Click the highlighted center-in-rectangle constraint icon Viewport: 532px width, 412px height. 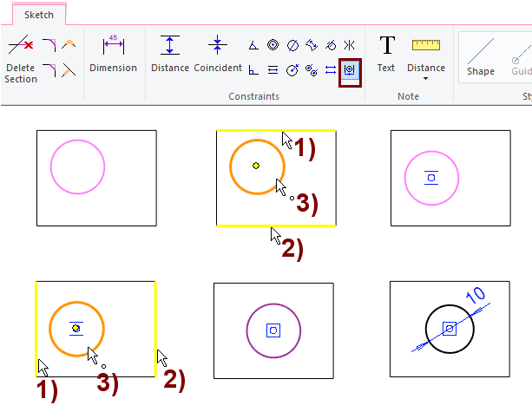(350, 70)
